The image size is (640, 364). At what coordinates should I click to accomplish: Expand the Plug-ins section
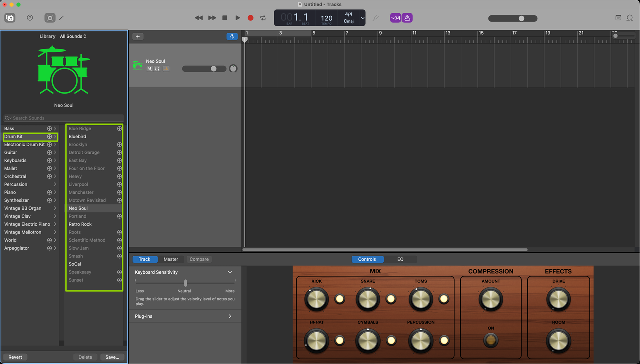pos(230,316)
